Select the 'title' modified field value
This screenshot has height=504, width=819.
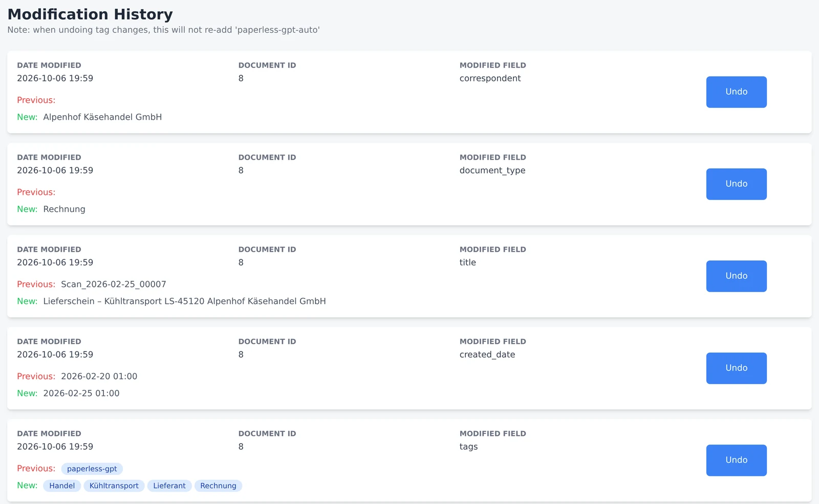[x=467, y=262]
